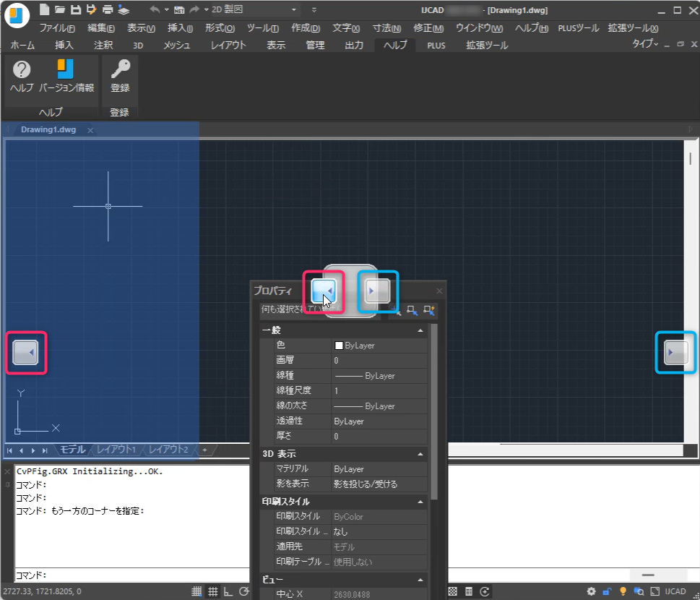Screen dimensions: 700x600
Task: Save the drawing with the floppy icon
Action: [x=75, y=9]
